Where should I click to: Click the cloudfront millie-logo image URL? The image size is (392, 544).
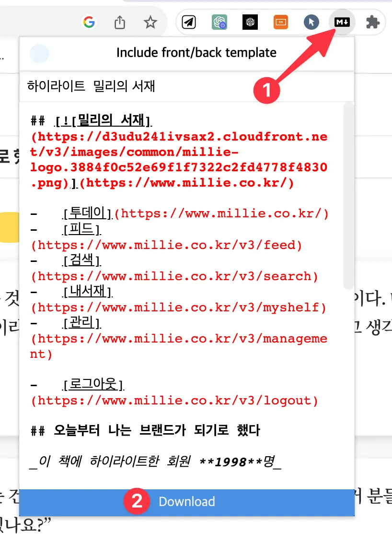click(178, 160)
